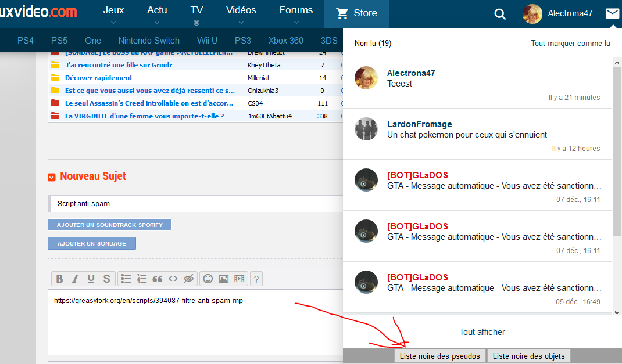Insert a quote block
The height and width of the screenshot is (364, 622).
click(x=157, y=279)
